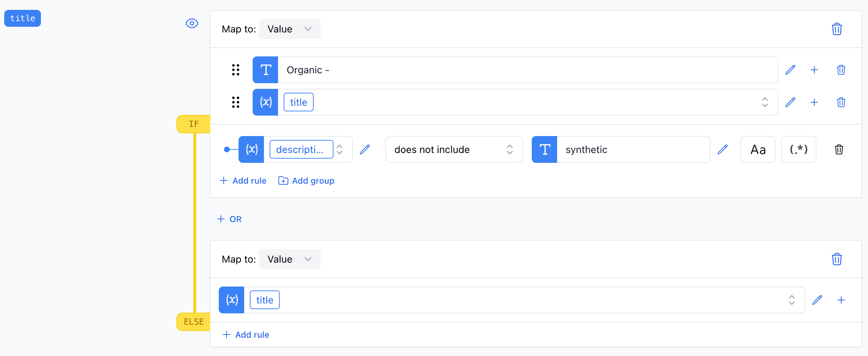Click "+ OR" to add an alternative mapping
868x356 pixels.
click(229, 219)
